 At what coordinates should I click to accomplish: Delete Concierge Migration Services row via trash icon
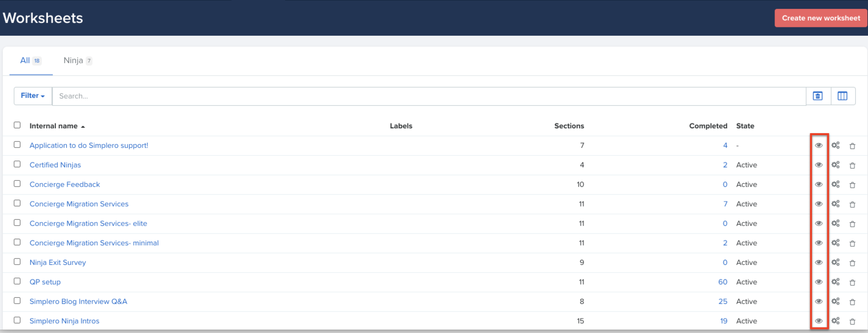pyautogui.click(x=852, y=204)
